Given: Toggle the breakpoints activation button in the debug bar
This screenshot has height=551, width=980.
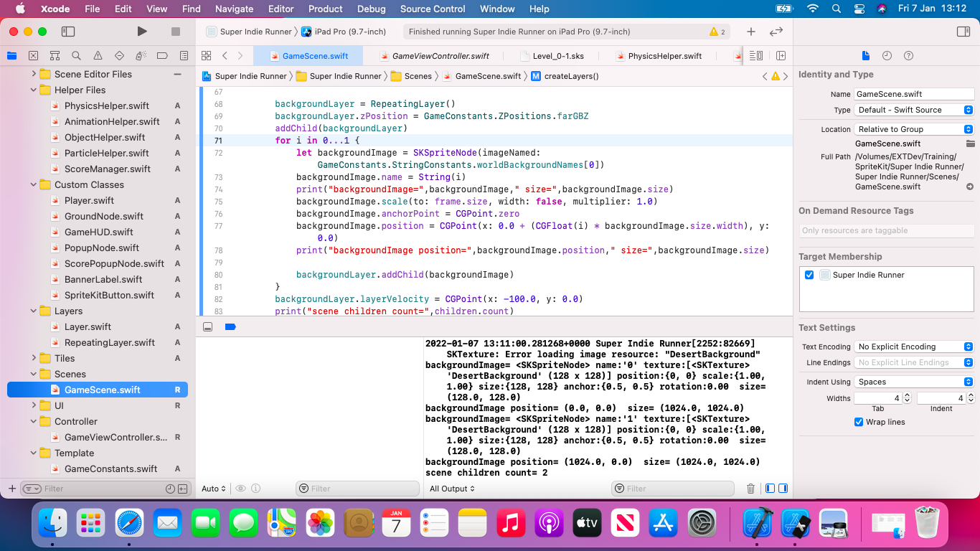Looking at the screenshot, I should 230,326.
